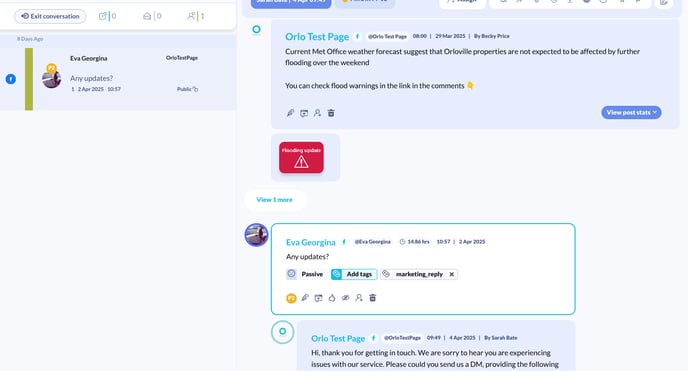Remove the marketing_reply tag
Screen dimensions: 688x371
452,274
